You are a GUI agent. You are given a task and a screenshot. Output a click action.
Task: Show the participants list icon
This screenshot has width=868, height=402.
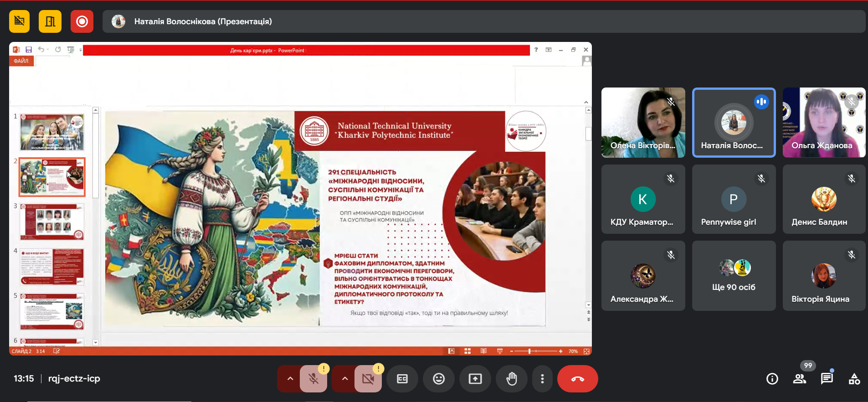pyautogui.click(x=800, y=379)
